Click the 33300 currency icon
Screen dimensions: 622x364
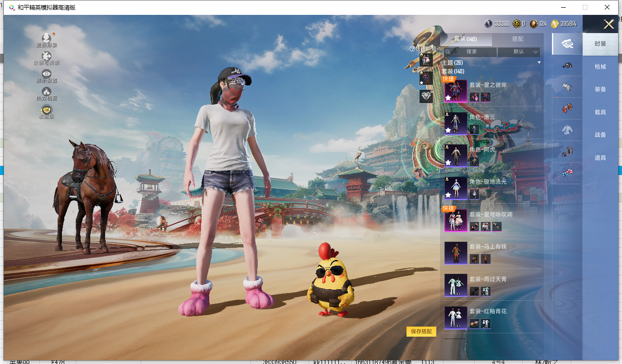pos(488,23)
